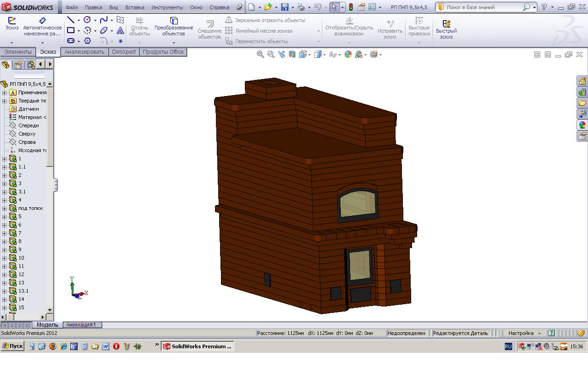
Task: Select the Circle sketch tool
Action: (x=87, y=20)
